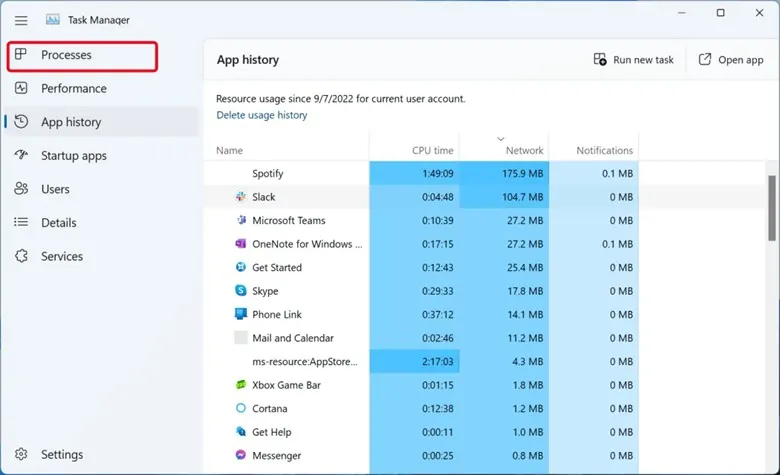Click the Run new task icon

[600, 59]
